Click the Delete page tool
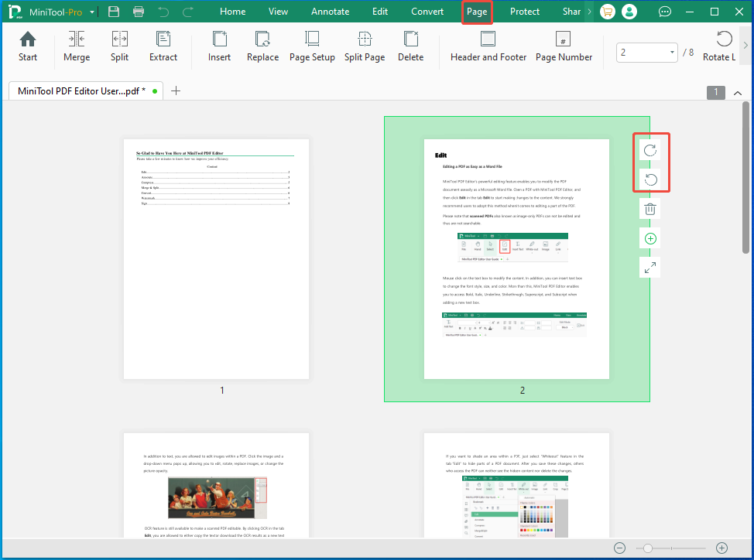 [410, 46]
